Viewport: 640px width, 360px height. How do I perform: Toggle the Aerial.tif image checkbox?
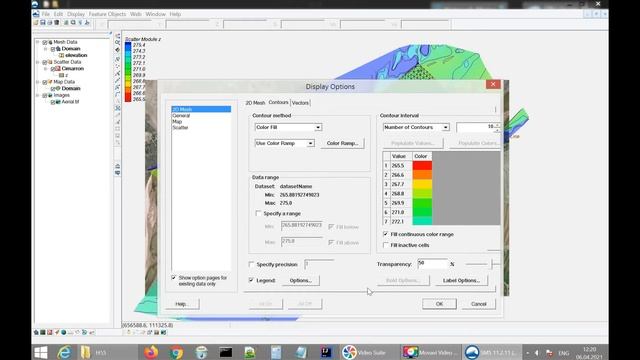[53, 102]
